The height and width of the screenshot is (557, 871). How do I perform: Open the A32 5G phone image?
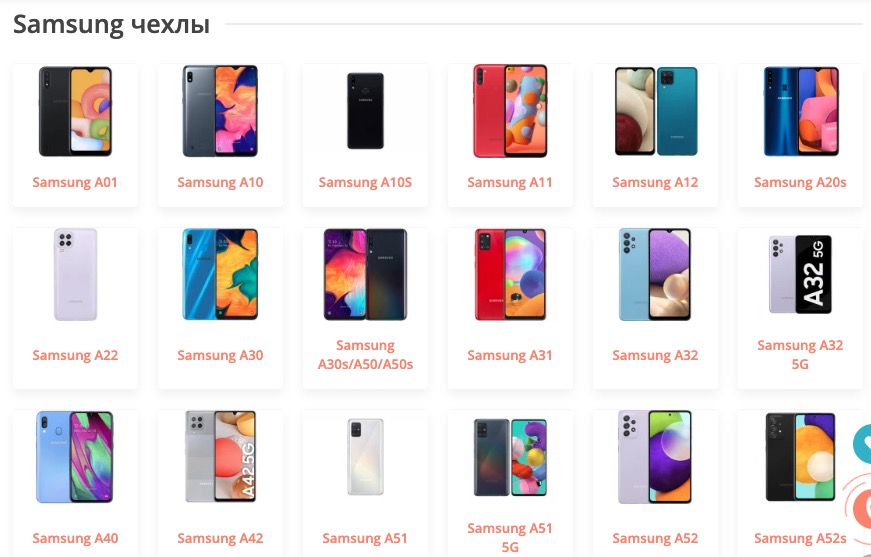coord(800,274)
